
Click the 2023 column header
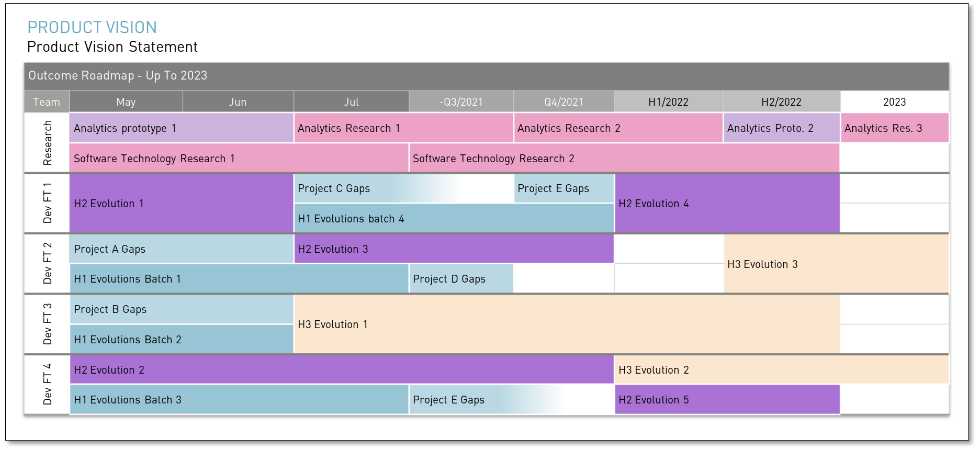click(894, 102)
